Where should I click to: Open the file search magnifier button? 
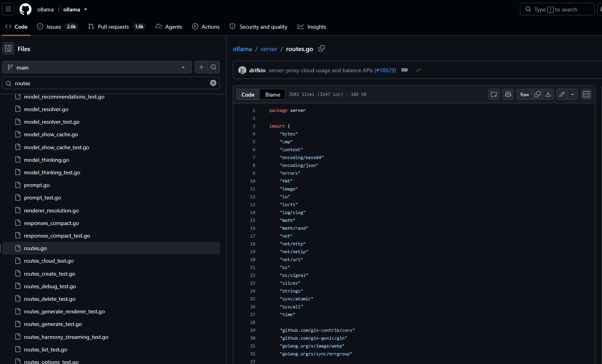[214, 67]
